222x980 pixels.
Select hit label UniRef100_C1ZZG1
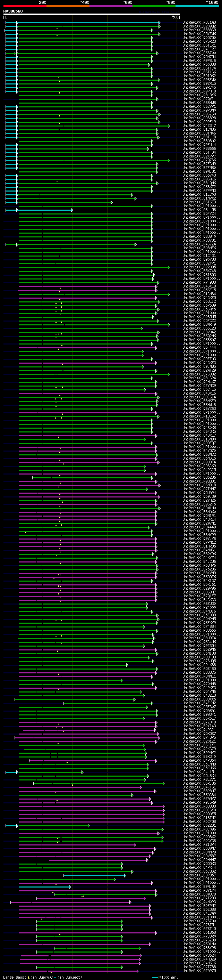[x=199, y=825]
